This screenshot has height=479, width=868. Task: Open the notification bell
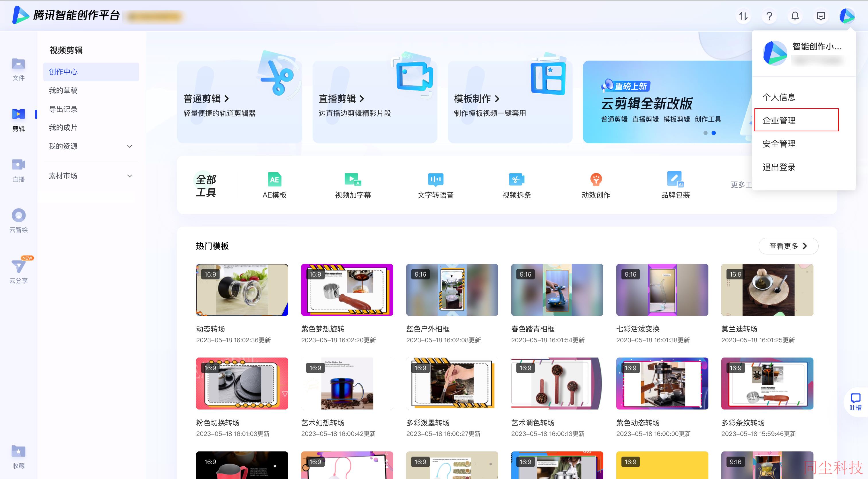[x=795, y=16]
